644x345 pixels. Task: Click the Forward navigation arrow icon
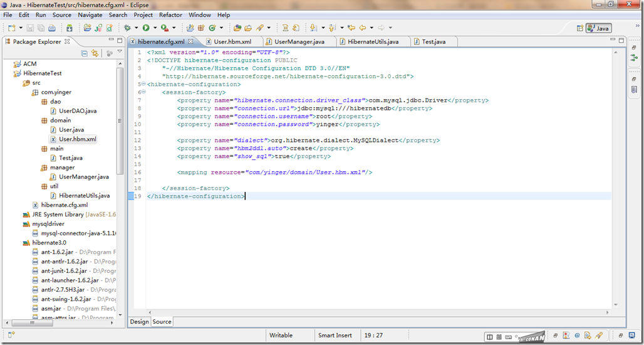point(381,28)
